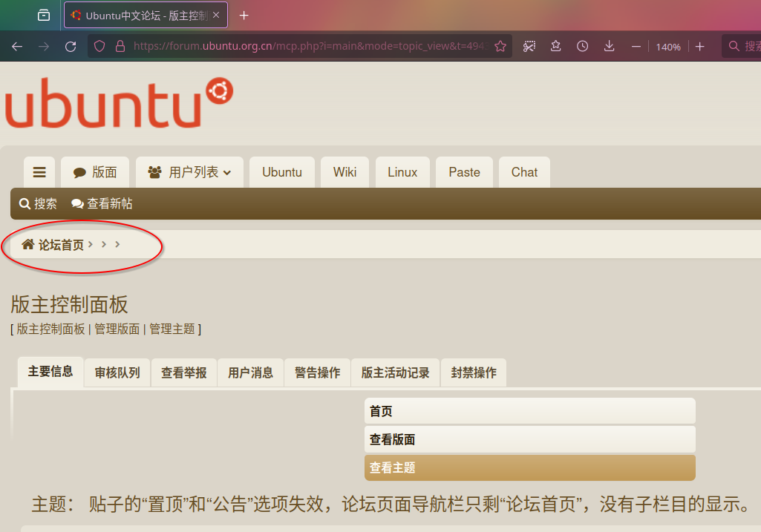Switch to the 审核队列 tab
Viewport: 761px width, 532px height.
coord(117,372)
